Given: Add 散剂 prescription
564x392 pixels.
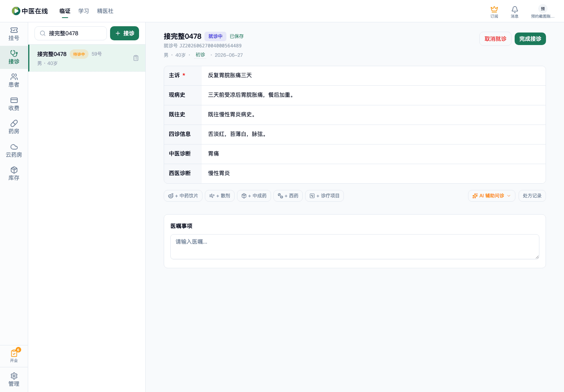Looking at the screenshot, I should [x=220, y=196].
